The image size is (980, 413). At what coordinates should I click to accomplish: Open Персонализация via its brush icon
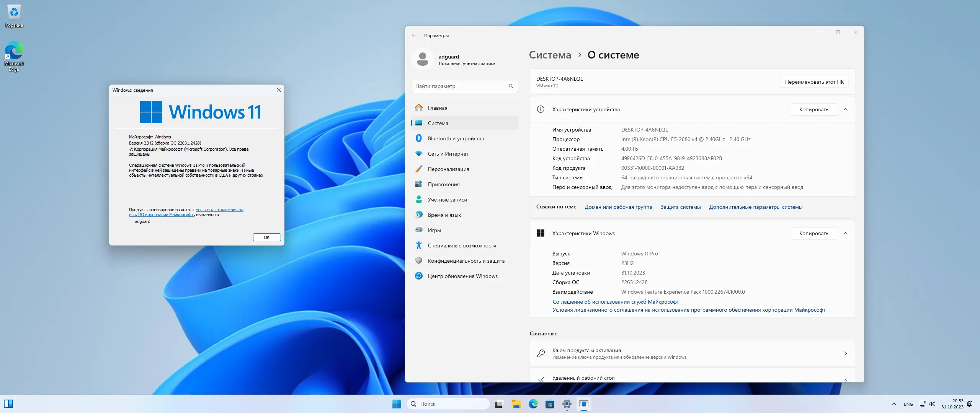(x=419, y=169)
